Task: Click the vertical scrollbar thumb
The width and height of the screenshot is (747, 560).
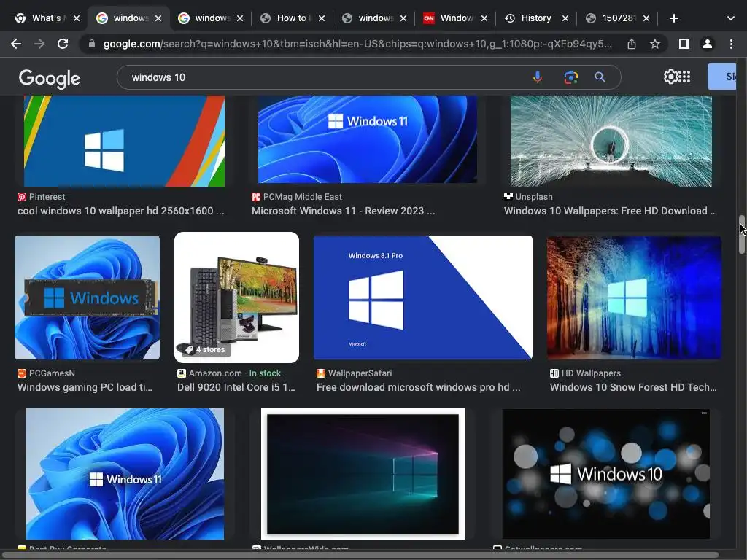Action: 742,234
